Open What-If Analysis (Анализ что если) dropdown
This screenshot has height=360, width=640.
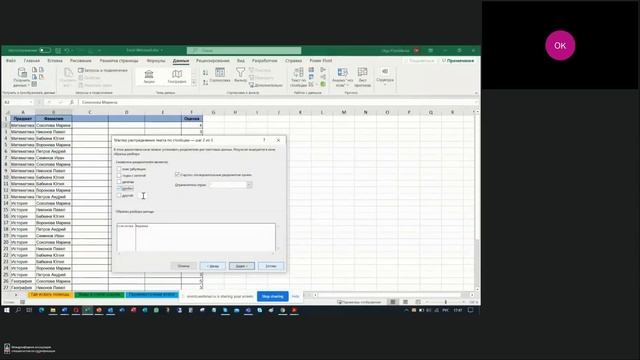coord(342,77)
